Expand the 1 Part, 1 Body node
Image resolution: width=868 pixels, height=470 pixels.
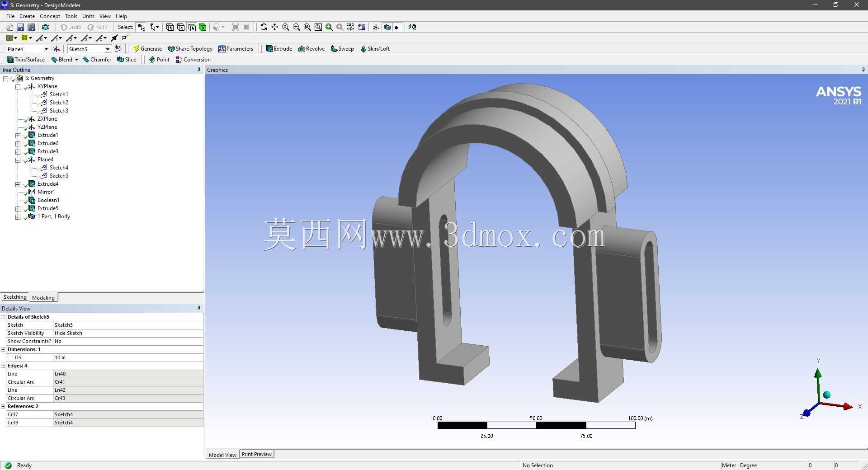pyautogui.click(x=18, y=217)
